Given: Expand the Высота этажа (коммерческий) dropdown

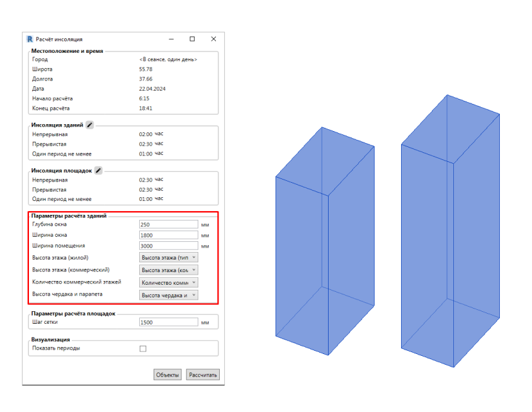Looking at the screenshot, I should pos(168,270).
